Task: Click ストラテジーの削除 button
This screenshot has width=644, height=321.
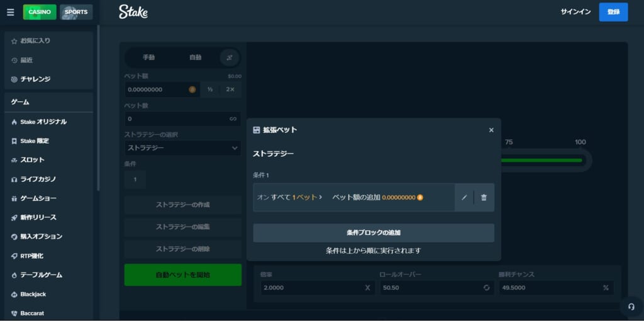Action: [x=183, y=249]
